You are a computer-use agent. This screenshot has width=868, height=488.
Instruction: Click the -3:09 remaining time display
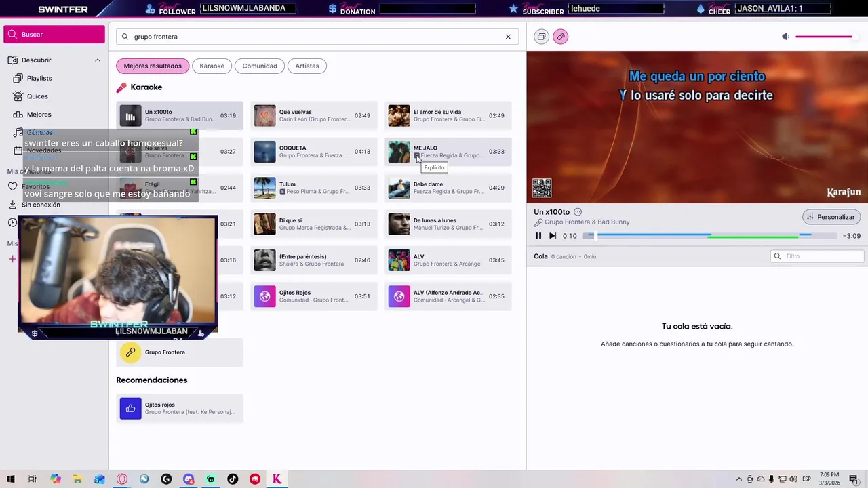(x=852, y=236)
